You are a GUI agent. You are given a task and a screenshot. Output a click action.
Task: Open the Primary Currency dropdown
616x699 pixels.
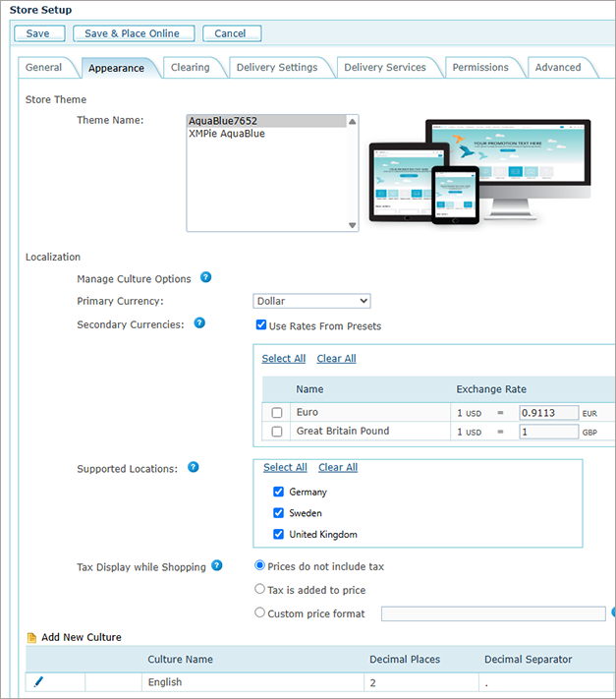[x=311, y=301]
